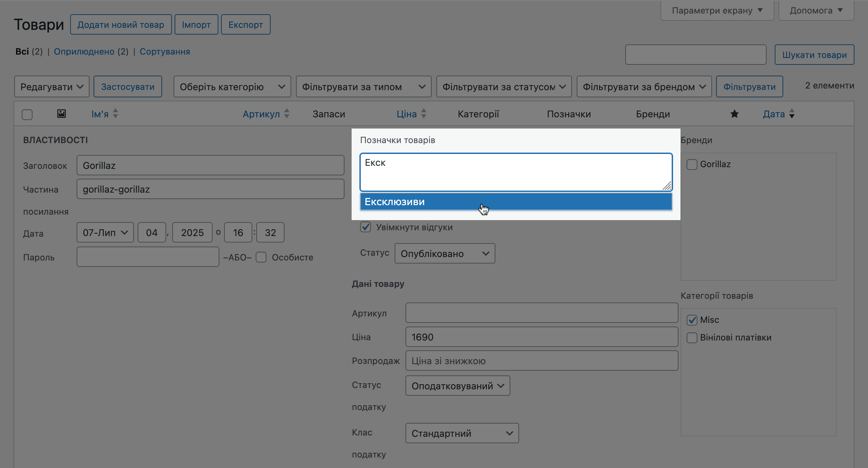This screenshot has height=468, width=868.
Task: Select the Ексклюзиви tag suggestion
Action: (x=516, y=202)
